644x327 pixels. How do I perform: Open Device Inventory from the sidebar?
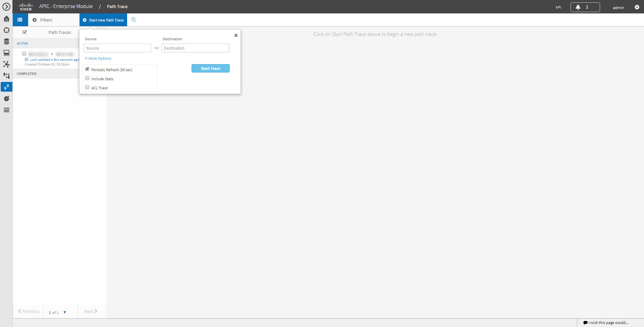[6, 42]
